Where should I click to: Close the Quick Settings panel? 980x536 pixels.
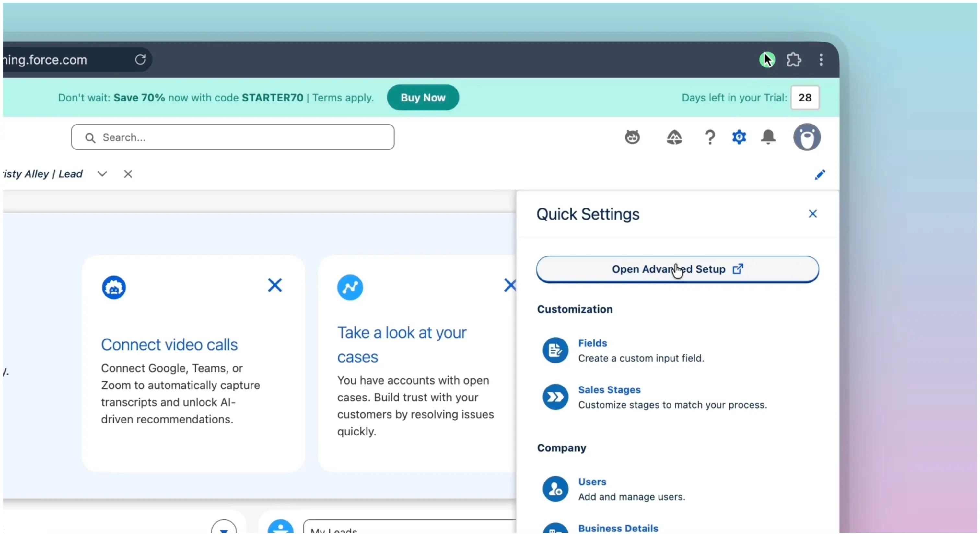click(812, 214)
